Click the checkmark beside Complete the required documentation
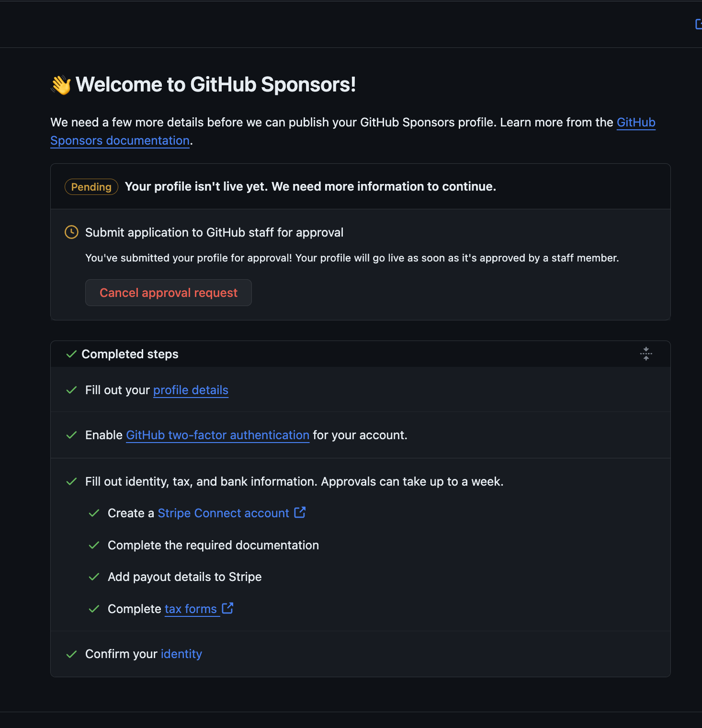Viewport: 702px width, 728px height. 94,545
